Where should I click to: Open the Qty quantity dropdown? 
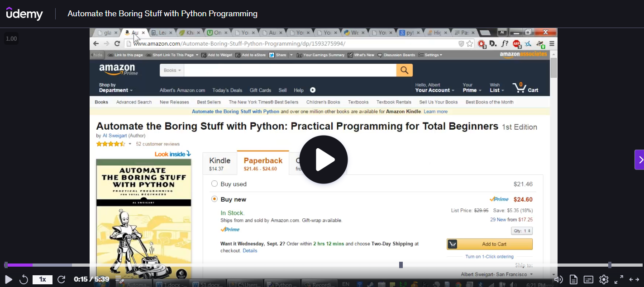click(522, 231)
